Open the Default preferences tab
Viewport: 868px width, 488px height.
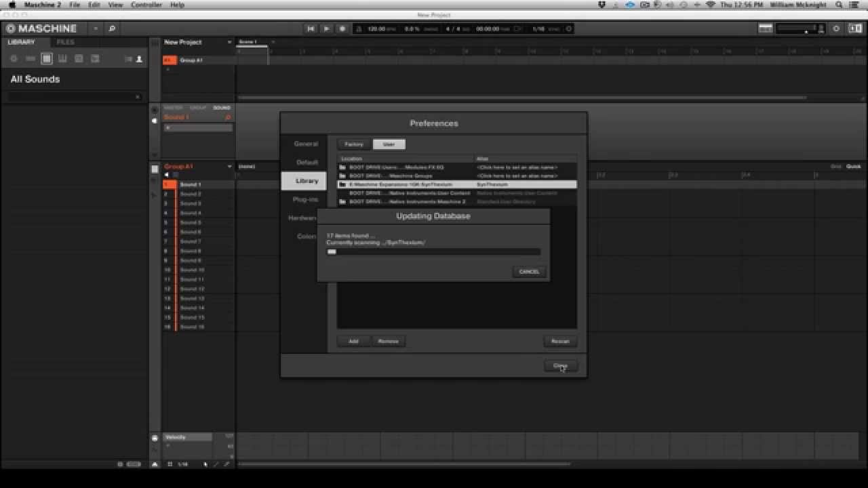(x=307, y=163)
